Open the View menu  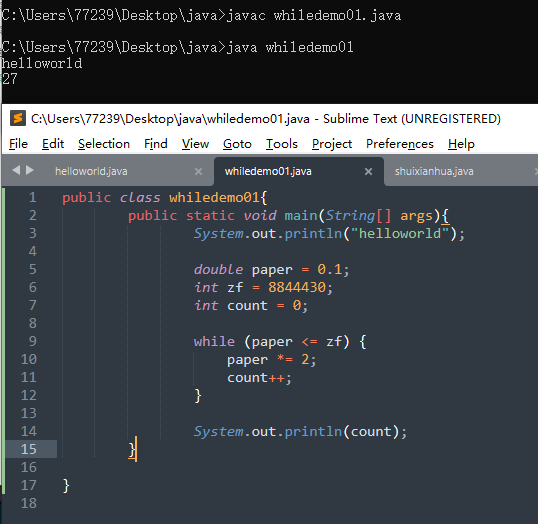click(x=195, y=144)
